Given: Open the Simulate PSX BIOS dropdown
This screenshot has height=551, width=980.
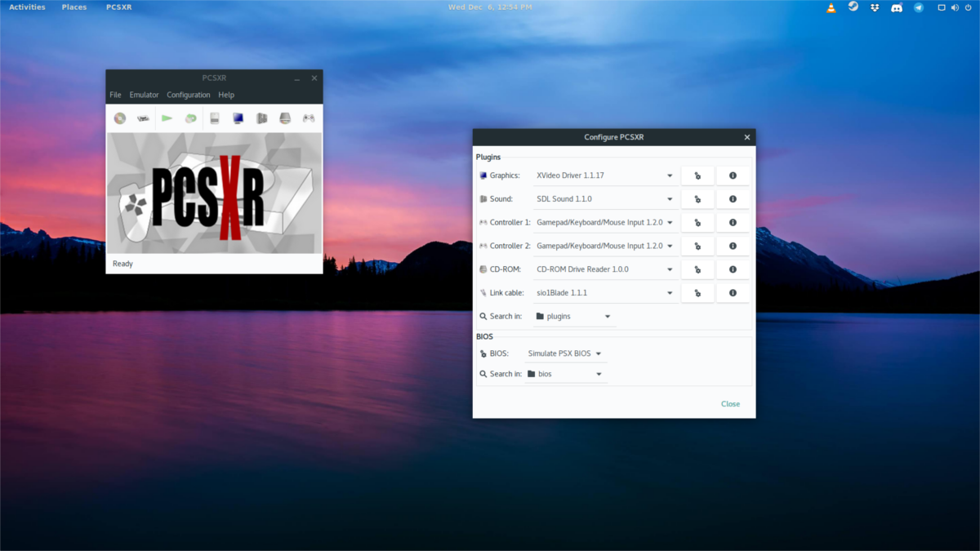Looking at the screenshot, I should [565, 353].
